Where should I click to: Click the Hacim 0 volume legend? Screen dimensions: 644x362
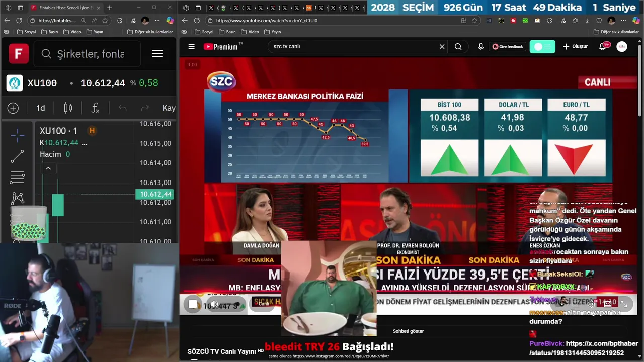[55, 154]
